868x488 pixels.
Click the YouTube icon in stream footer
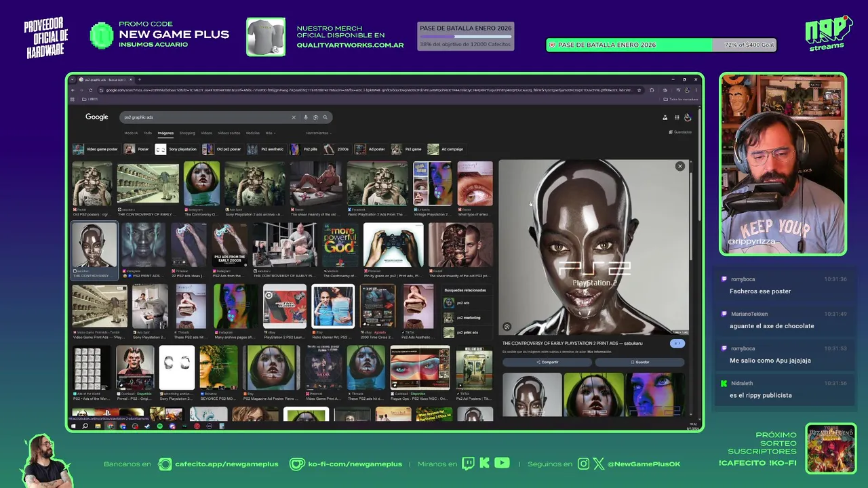point(502,464)
